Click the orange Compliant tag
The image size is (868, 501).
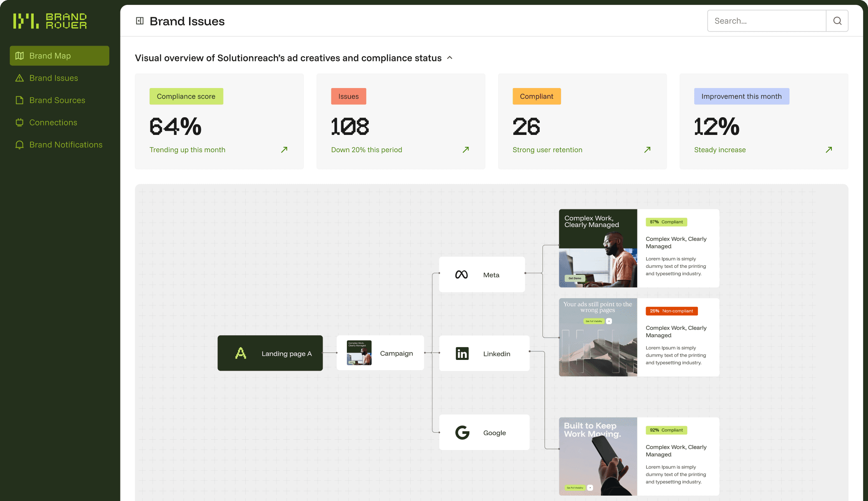pyautogui.click(x=537, y=96)
